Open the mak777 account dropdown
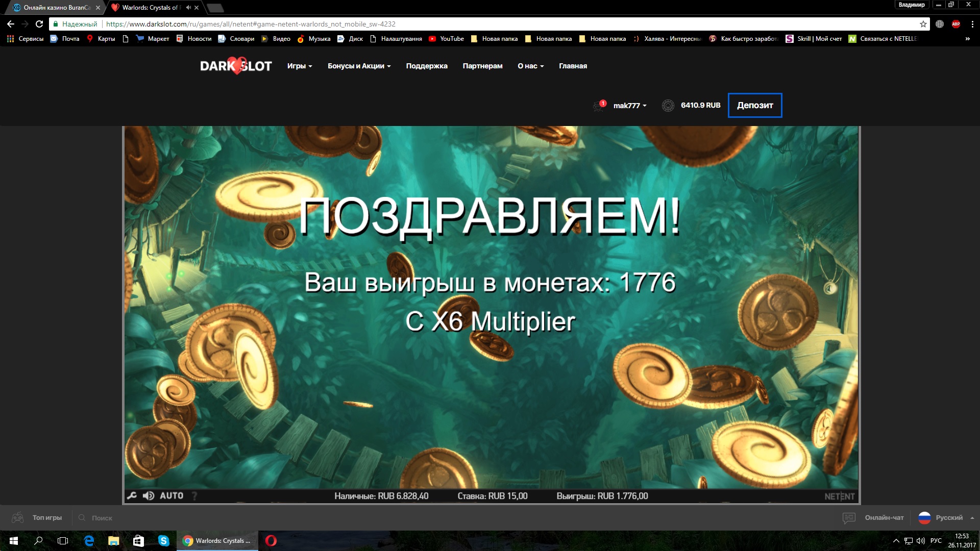Viewport: 980px width, 551px height. coord(630,106)
